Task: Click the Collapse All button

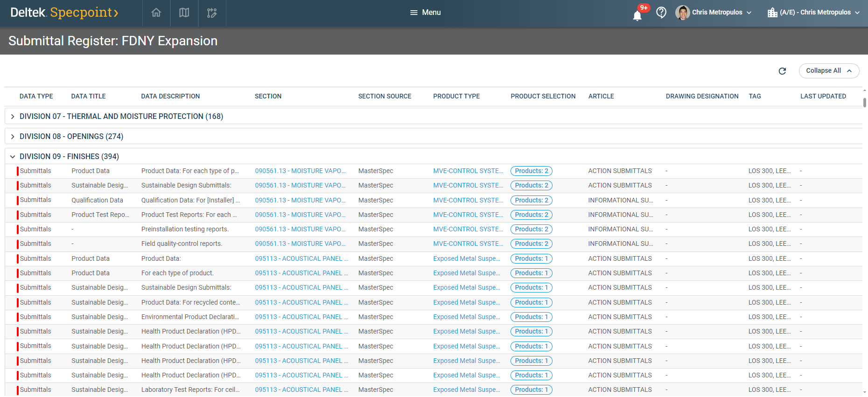Action: tap(829, 71)
